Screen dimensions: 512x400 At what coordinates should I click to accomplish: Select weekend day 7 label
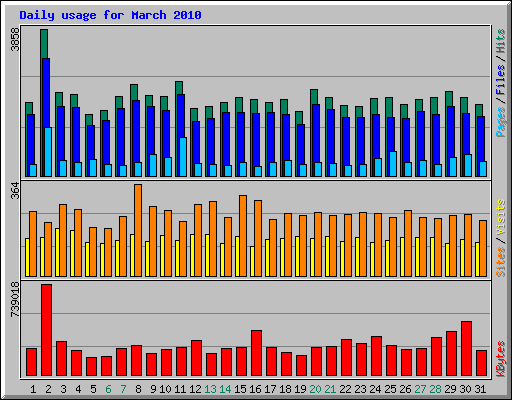pos(123,389)
